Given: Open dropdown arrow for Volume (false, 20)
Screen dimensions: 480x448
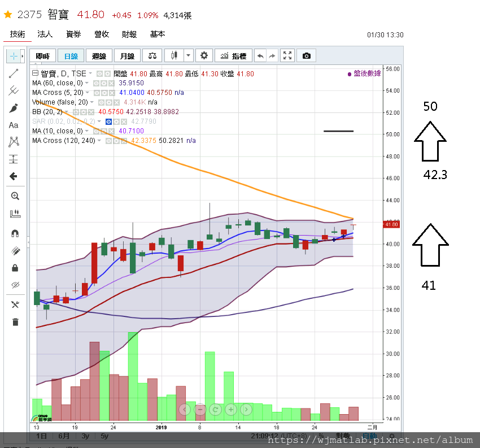Looking at the screenshot, I should tap(91, 102).
